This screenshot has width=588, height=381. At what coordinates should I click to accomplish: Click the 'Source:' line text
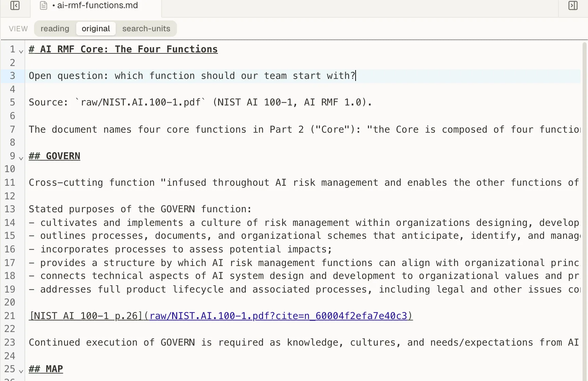pyautogui.click(x=200, y=102)
